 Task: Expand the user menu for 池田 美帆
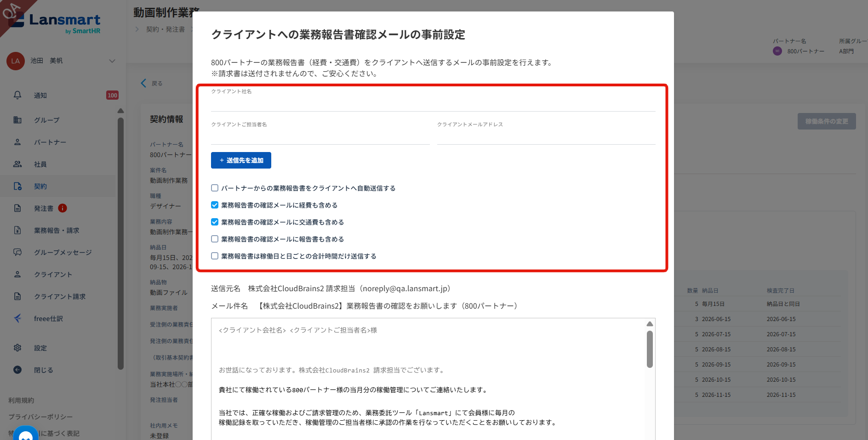point(112,61)
